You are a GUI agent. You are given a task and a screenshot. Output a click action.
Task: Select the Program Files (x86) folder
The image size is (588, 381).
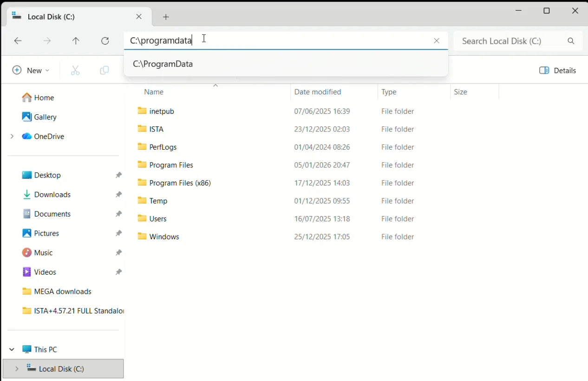[x=180, y=183]
